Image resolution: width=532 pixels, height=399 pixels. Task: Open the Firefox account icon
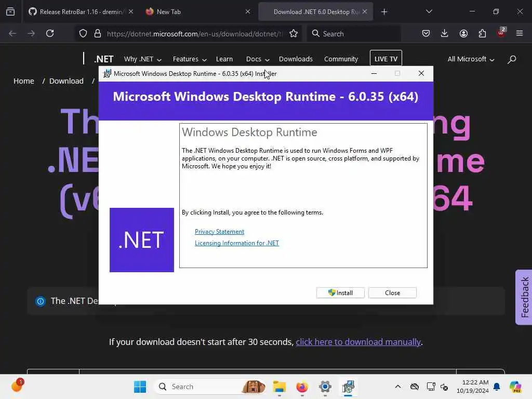coord(463,33)
